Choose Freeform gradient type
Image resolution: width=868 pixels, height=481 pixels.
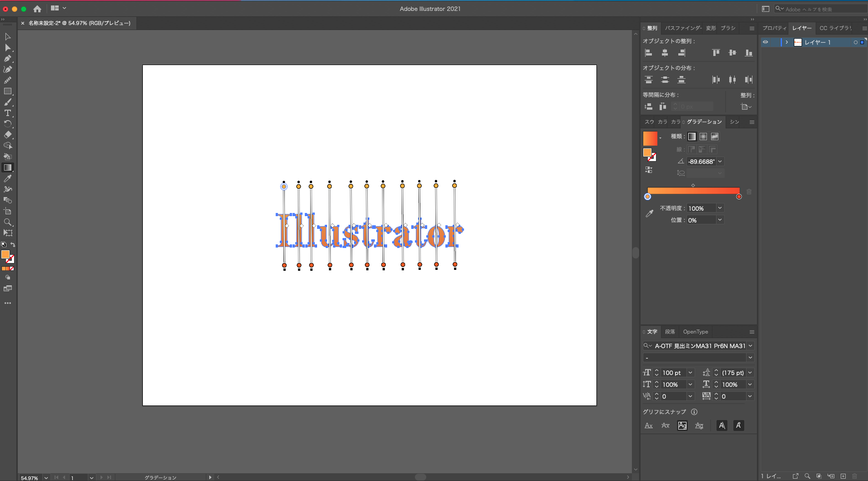click(715, 137)
